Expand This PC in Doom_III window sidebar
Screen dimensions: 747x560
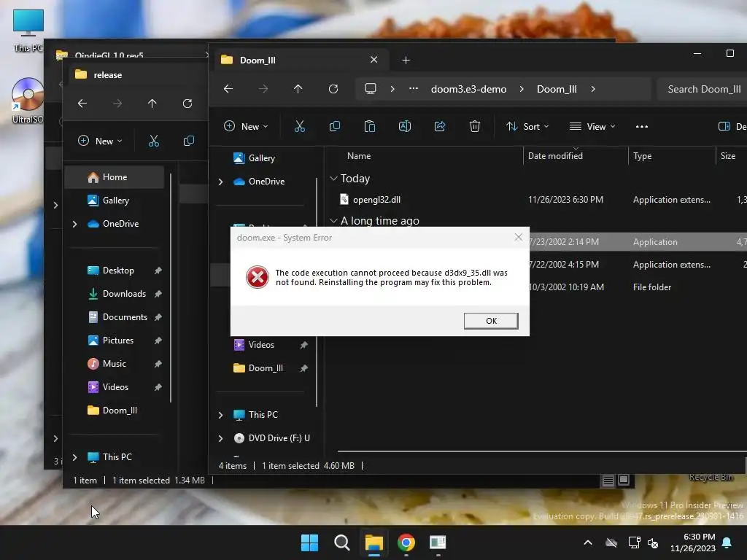[220, 415]
